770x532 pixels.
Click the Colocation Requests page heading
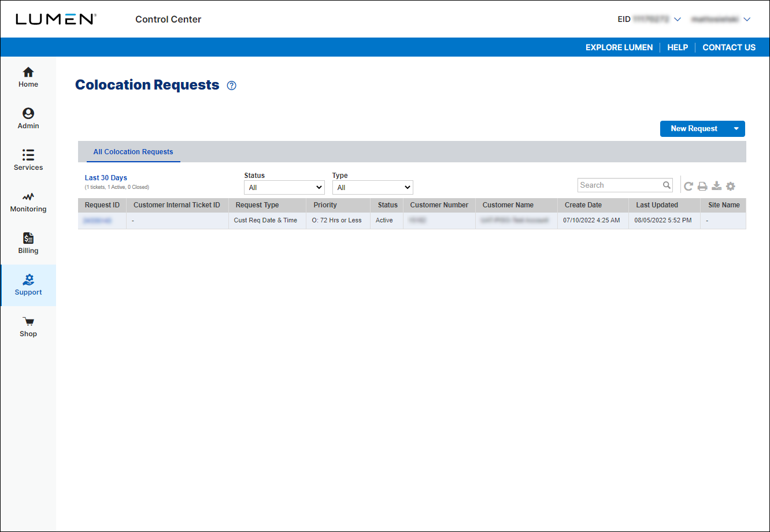pos(147,85)
